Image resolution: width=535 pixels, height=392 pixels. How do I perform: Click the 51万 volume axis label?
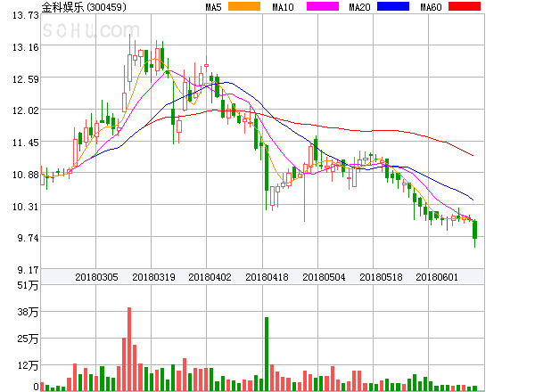click(28, 285)
